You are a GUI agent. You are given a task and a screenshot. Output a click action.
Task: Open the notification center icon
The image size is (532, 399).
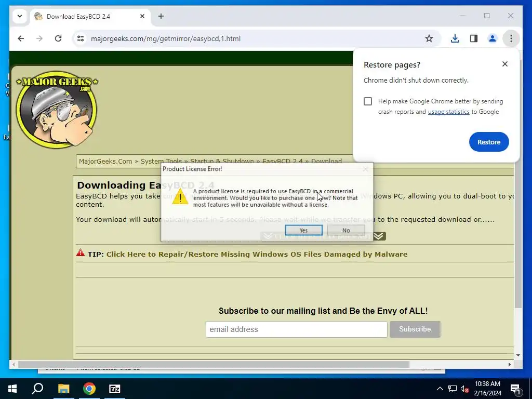pyautogui.click(x=515, y=389)
